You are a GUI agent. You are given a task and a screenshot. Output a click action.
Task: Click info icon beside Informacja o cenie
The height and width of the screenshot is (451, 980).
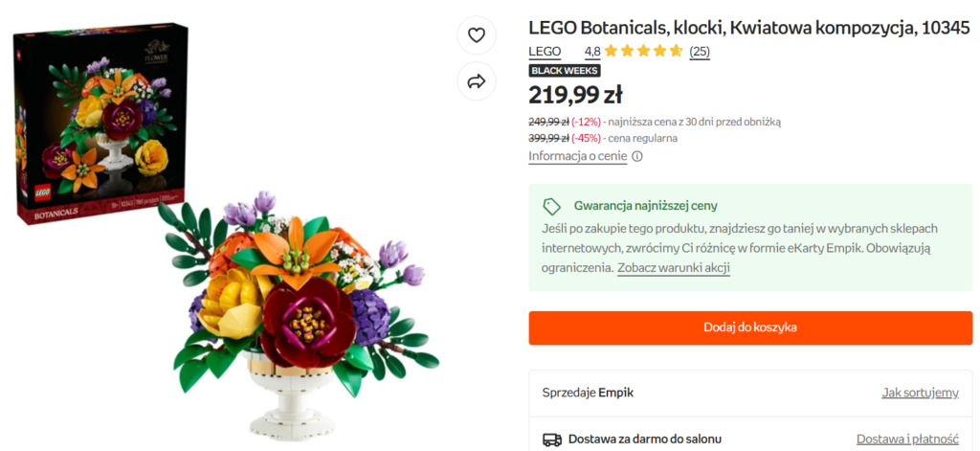coord(637,156)
